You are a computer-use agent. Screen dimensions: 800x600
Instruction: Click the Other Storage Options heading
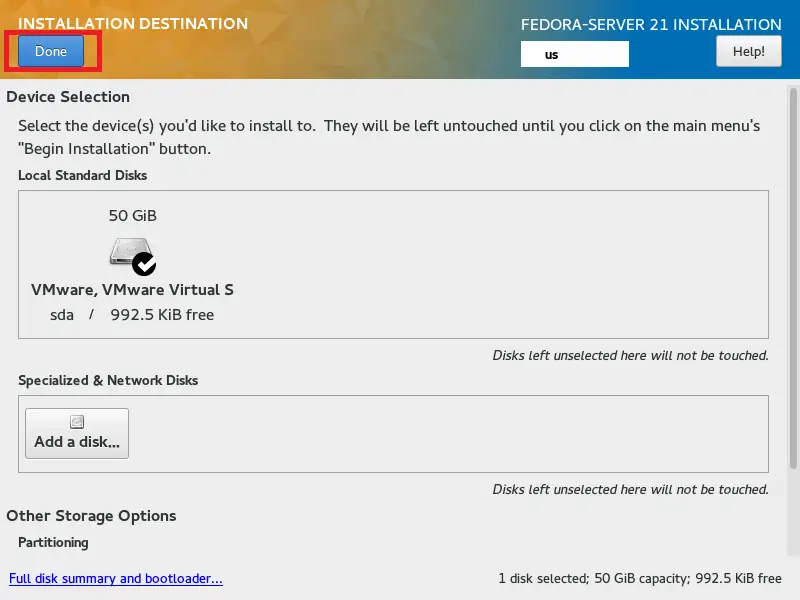91,515
